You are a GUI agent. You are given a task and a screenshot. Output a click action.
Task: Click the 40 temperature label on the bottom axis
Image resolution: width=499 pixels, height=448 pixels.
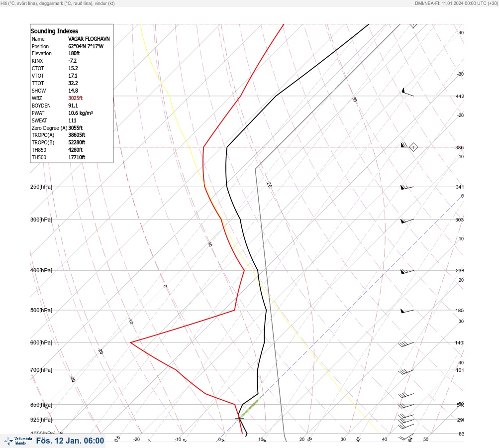point(385,440)
